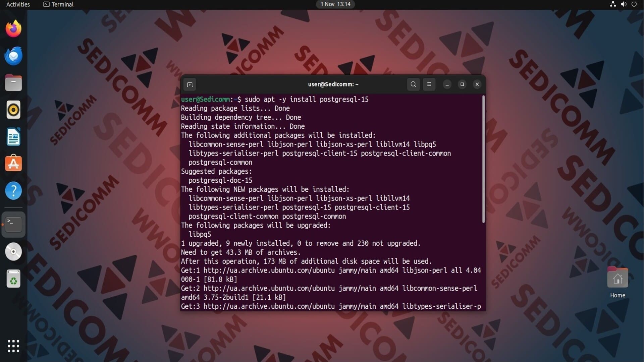Click the Get:1 archive URL line
This screenshot has width=644, height=362.
(x=331, y=270)
